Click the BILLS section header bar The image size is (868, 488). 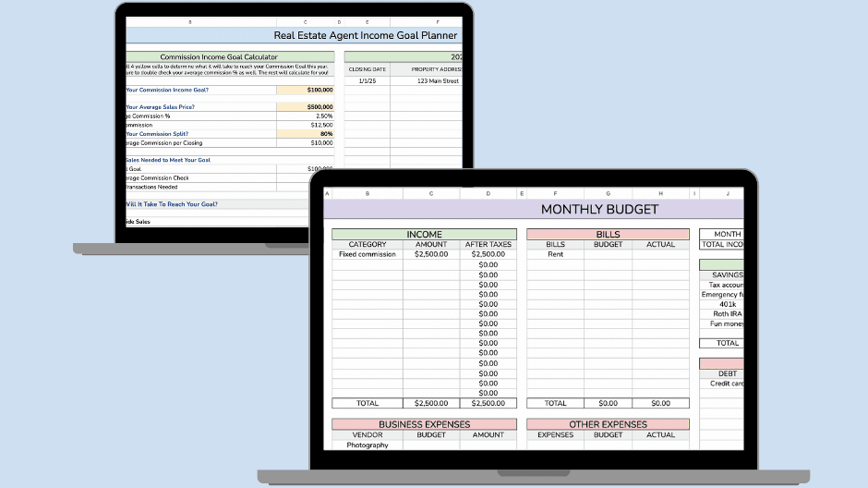pyautogui.click(x=608, y=235)
